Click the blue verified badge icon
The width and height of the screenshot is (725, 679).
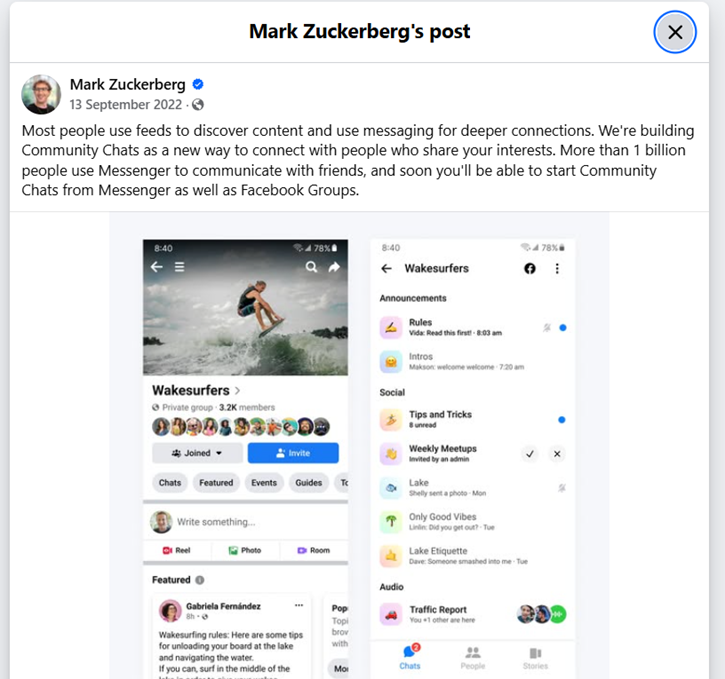pos(198,84)
